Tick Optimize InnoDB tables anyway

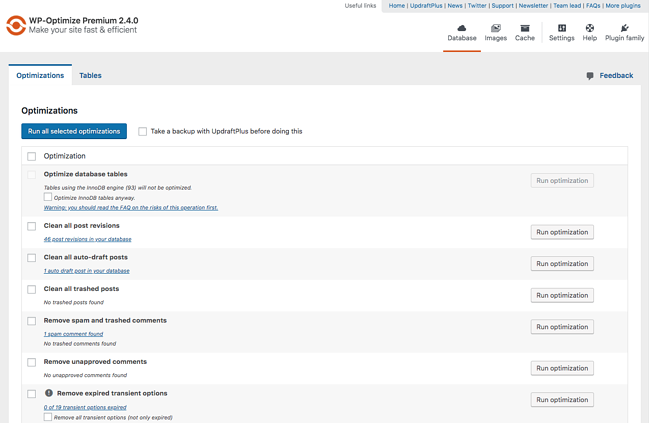point(48,197)
